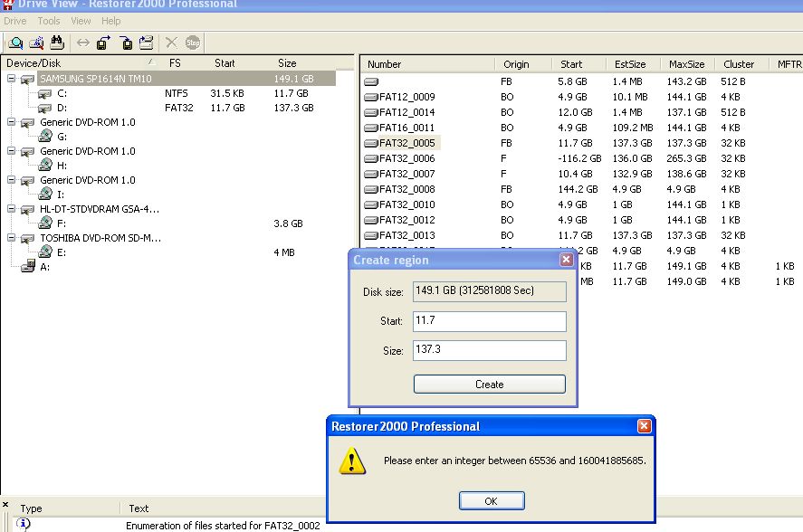Click the drive icon beside FAT12_0009

click(371, 98)
